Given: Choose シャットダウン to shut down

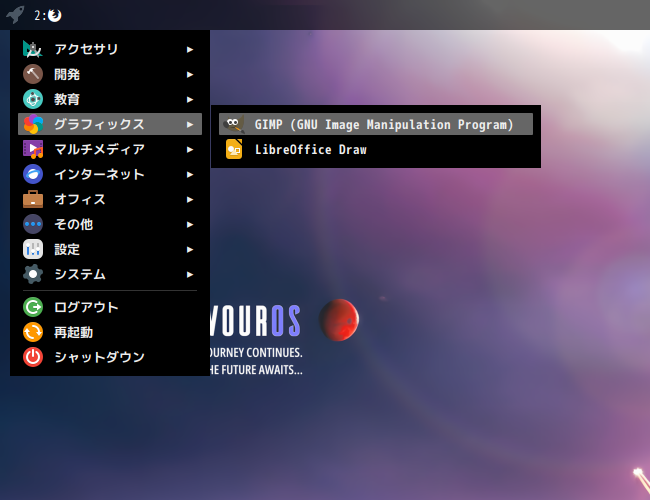Looking at the screenshot, I should (110, 357).
